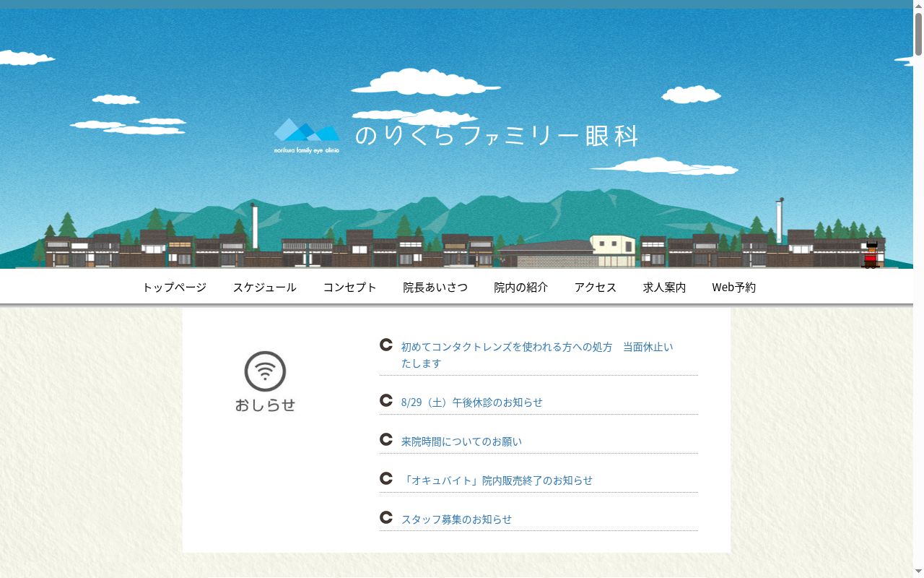Open the 来院時間についてのお願い link
The height and width of the screenshot is (578, 924).
[x=461, y=441]
